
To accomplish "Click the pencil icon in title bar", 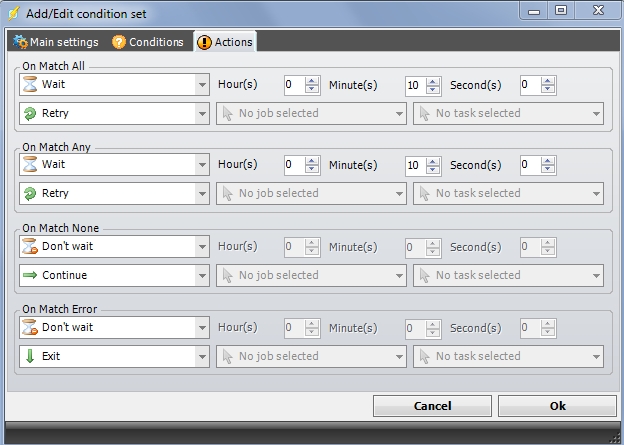I will [14, 11].
